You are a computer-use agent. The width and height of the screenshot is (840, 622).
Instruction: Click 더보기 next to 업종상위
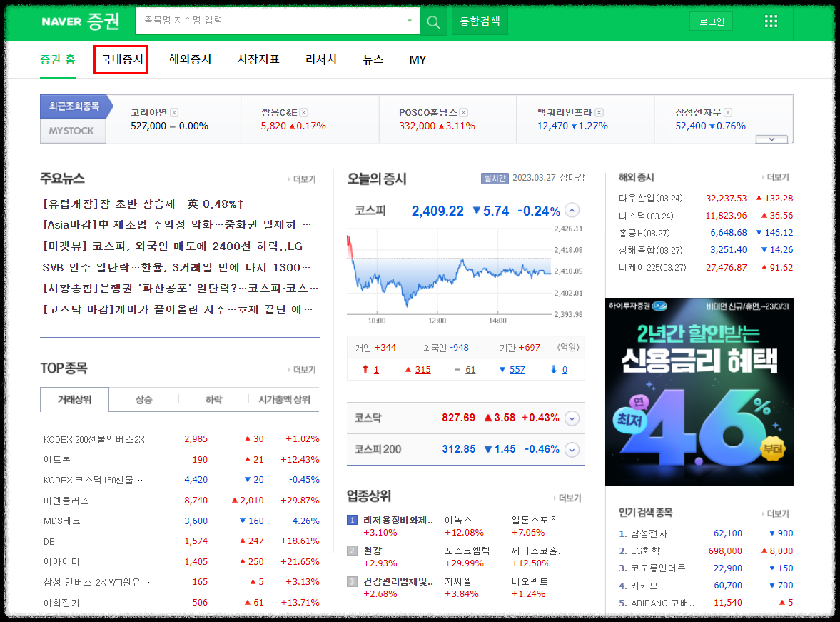pos(567,498)
